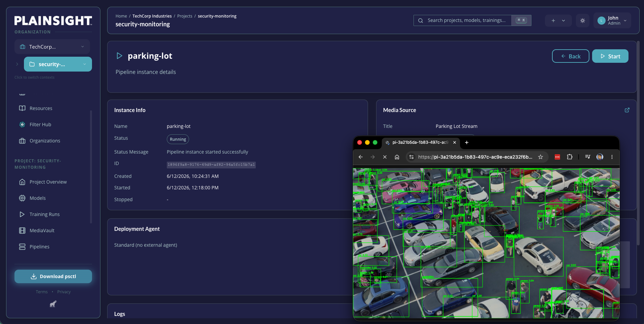
Task: Open Organizations in the sidebar
Action: click(45, 141)
